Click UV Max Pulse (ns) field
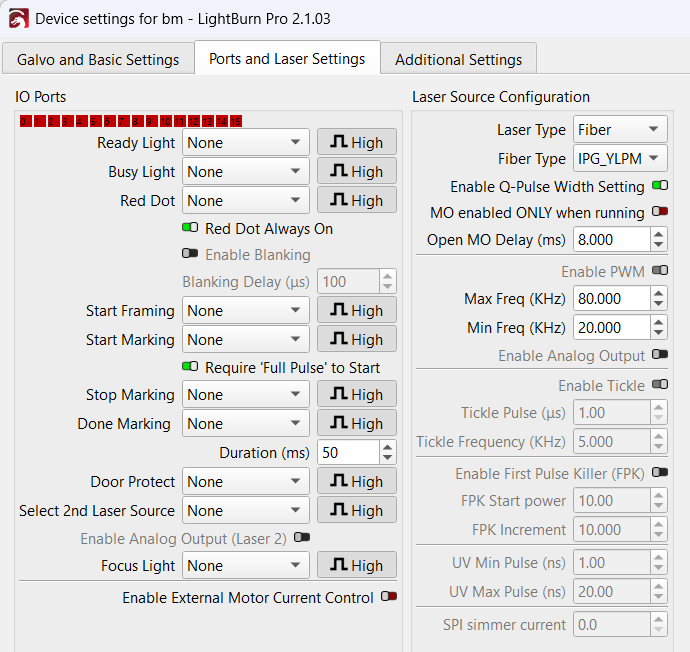Image resolution: width=690 pixels, height=652 pixels. pos(612,591)
